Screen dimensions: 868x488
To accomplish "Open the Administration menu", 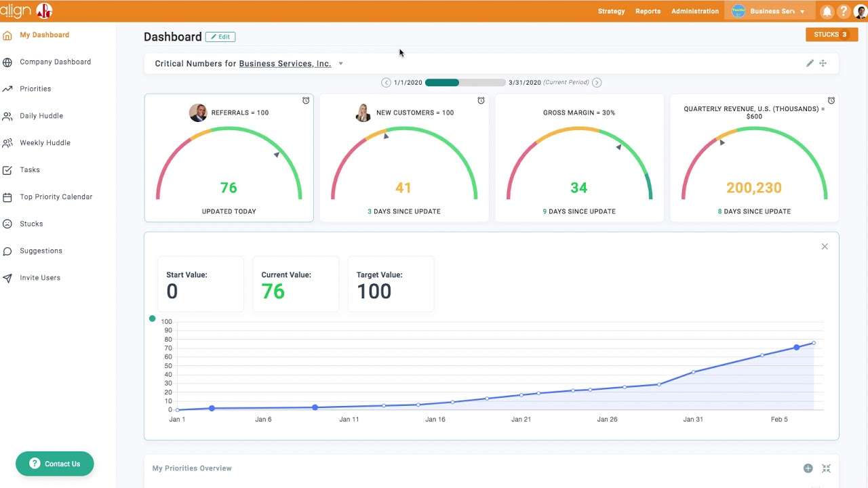I will point(695,12).
